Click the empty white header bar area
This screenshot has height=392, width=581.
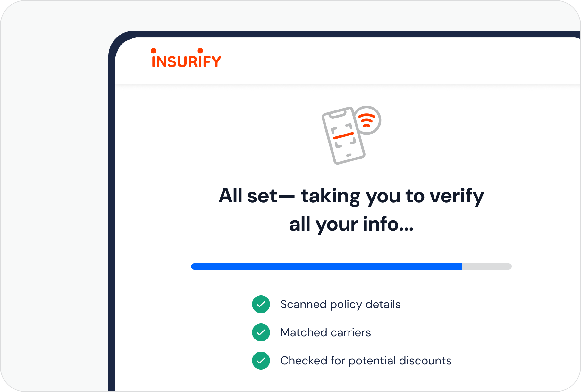pos(385,61)
